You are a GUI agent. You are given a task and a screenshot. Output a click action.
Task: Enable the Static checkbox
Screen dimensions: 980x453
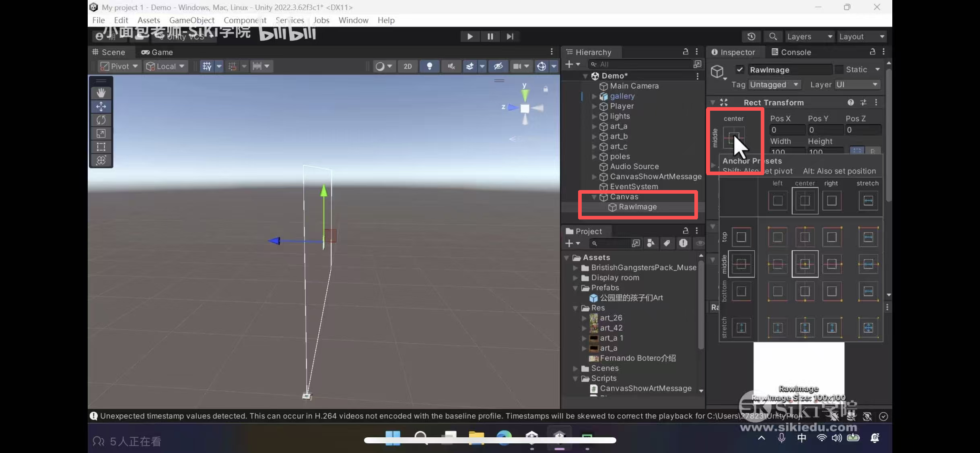839,69
